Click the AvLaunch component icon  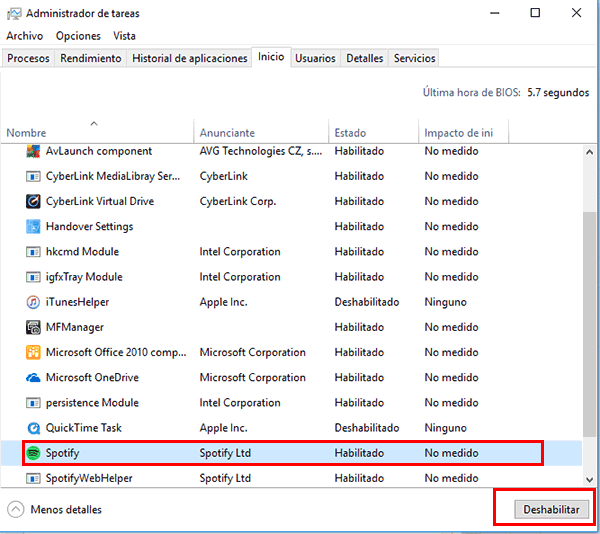(x=33, y=151)
